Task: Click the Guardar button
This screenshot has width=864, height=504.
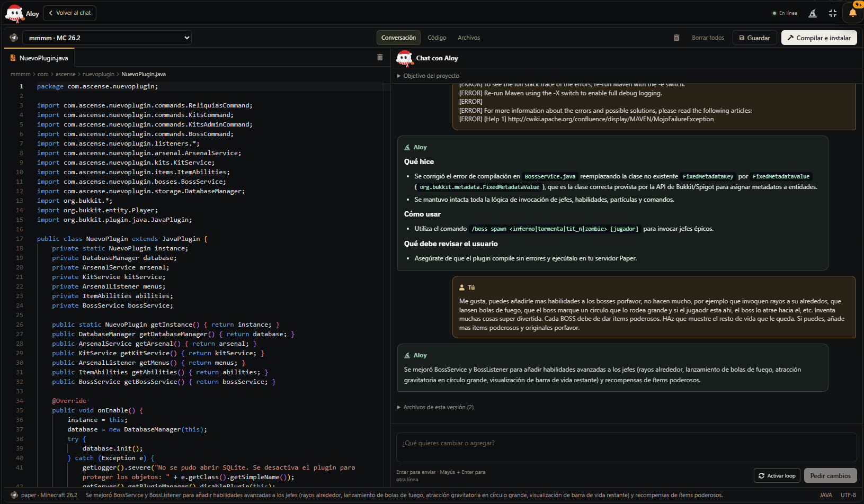Action: pos(755,38)
